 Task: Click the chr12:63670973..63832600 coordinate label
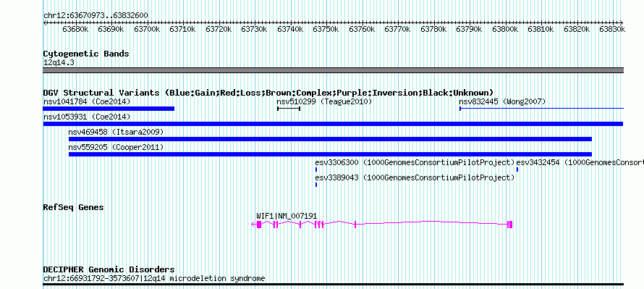96,15
